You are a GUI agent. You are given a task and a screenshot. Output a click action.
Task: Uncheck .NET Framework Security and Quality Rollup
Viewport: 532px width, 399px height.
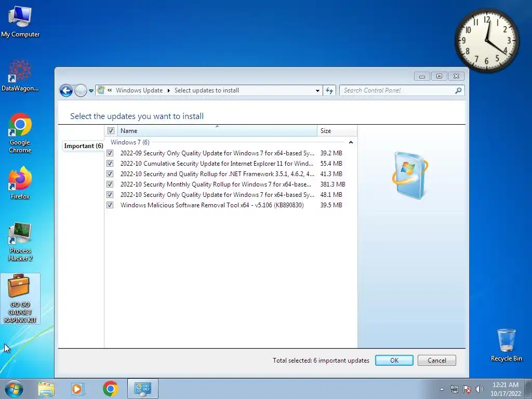tap(110, 174)
